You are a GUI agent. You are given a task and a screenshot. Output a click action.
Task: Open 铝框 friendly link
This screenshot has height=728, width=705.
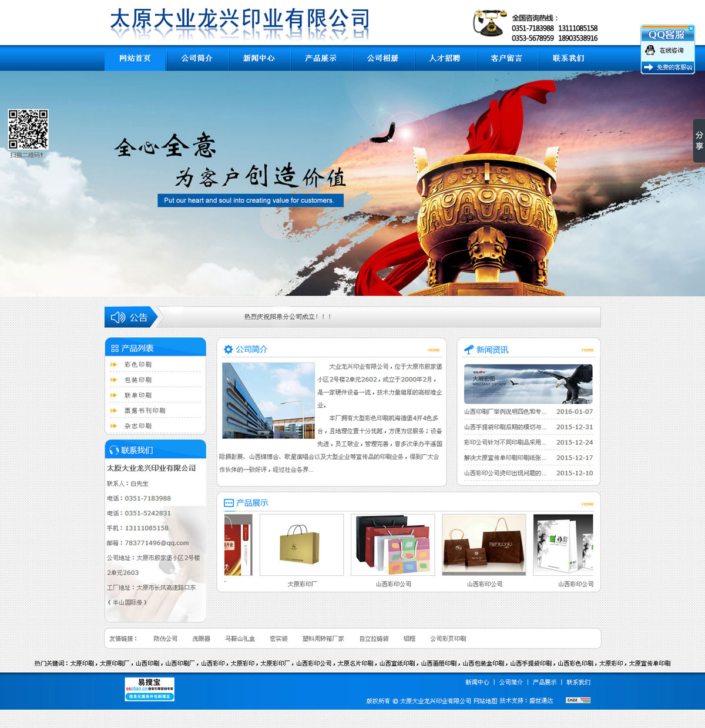click(x=409, y=639)
